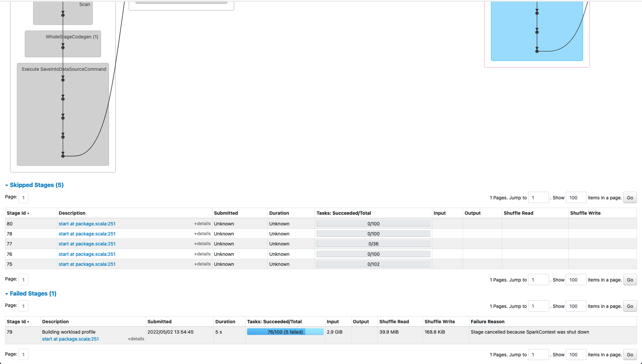Click Go button above Skipped Stages table
This screenshot has height=364, width=642.
pos(630,198)
